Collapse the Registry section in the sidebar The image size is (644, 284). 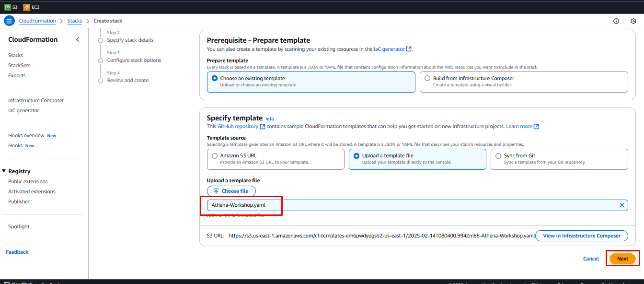pos(4,171)
